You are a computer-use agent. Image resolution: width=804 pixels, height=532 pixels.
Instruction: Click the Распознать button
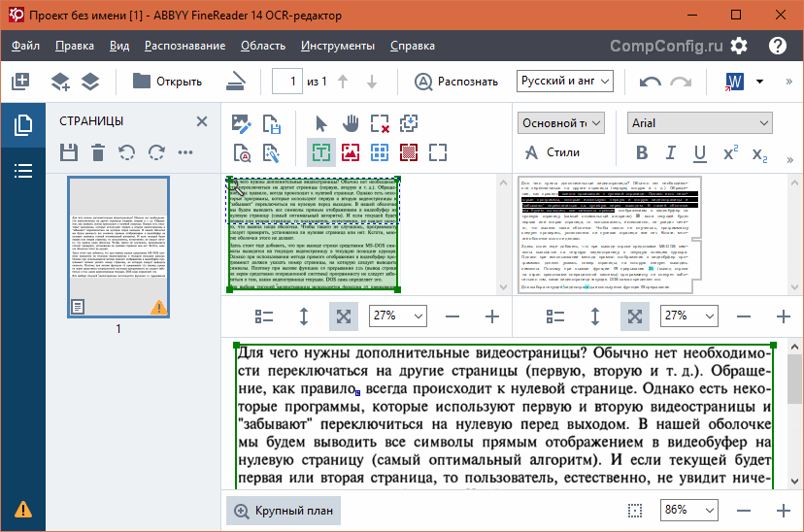click(456, 82)
